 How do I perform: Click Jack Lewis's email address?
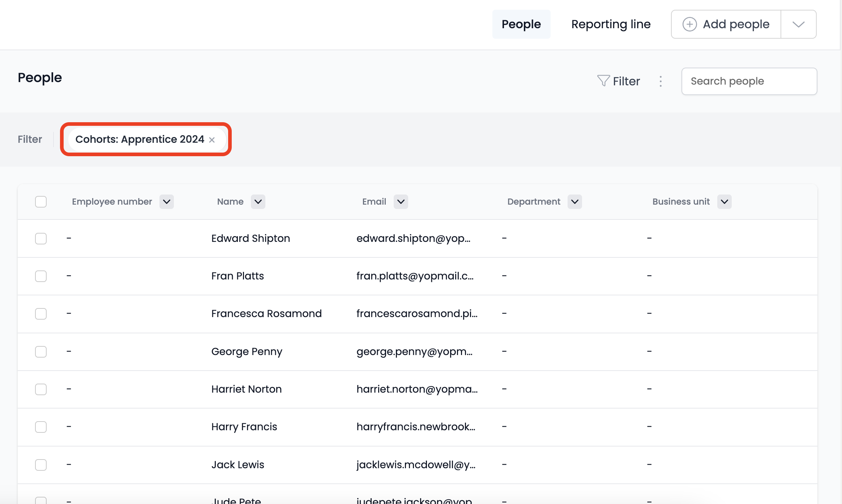(416, 465)
